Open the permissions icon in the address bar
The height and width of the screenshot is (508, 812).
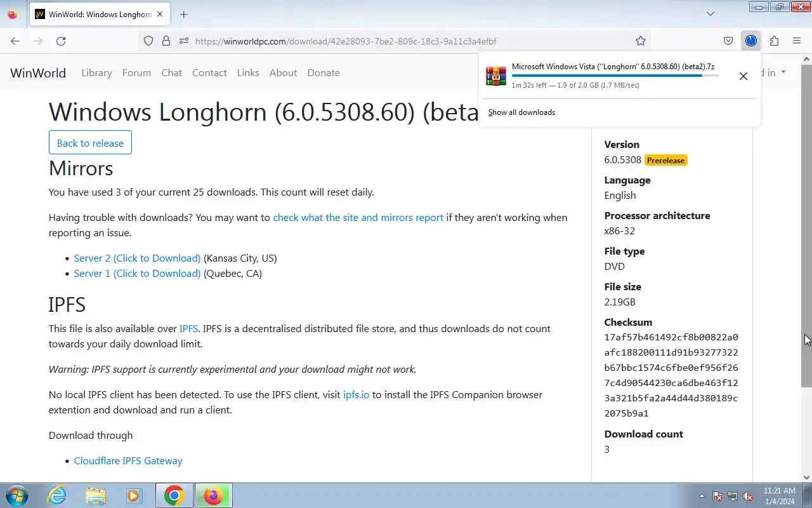coord(184,41)
